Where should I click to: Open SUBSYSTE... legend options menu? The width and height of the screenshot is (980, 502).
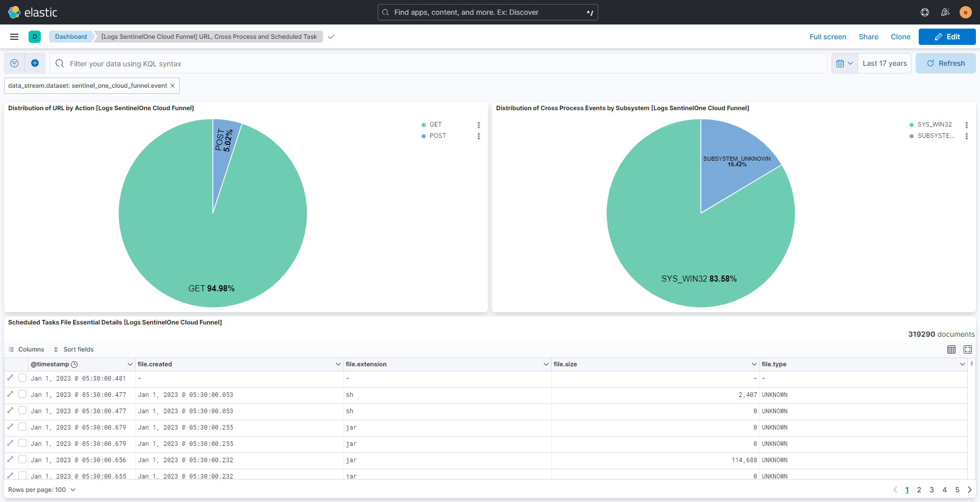tap(967, 136)
